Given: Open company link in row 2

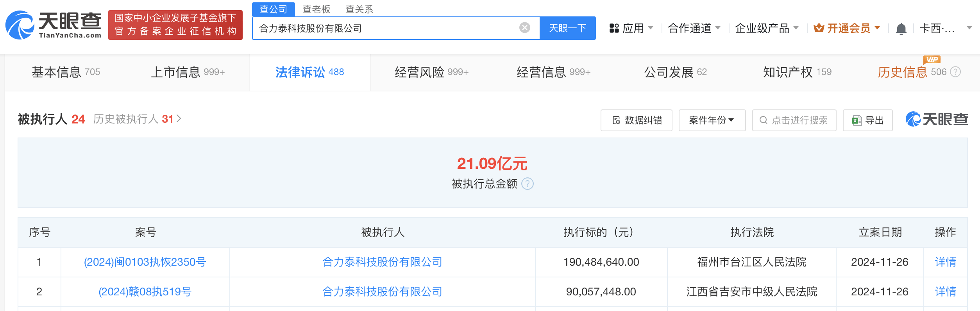Looking at the screenshot, I should (x=382, y=291).
